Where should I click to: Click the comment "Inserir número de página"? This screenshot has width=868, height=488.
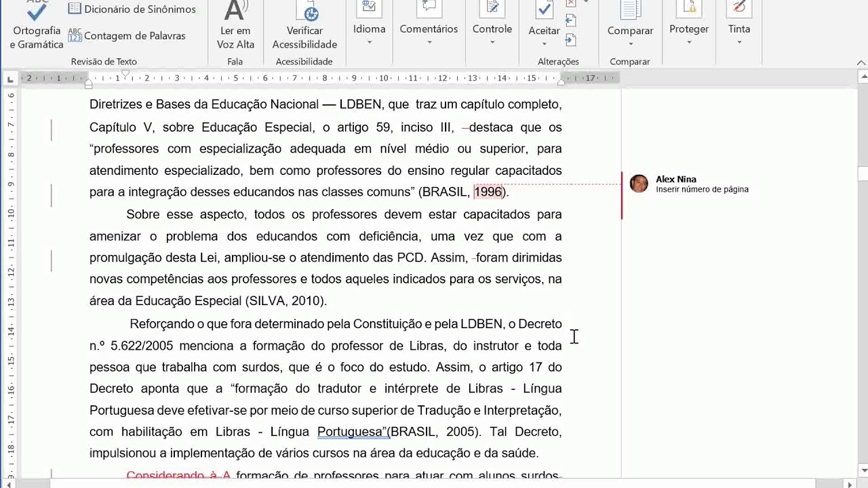click(x=702, y=190)
